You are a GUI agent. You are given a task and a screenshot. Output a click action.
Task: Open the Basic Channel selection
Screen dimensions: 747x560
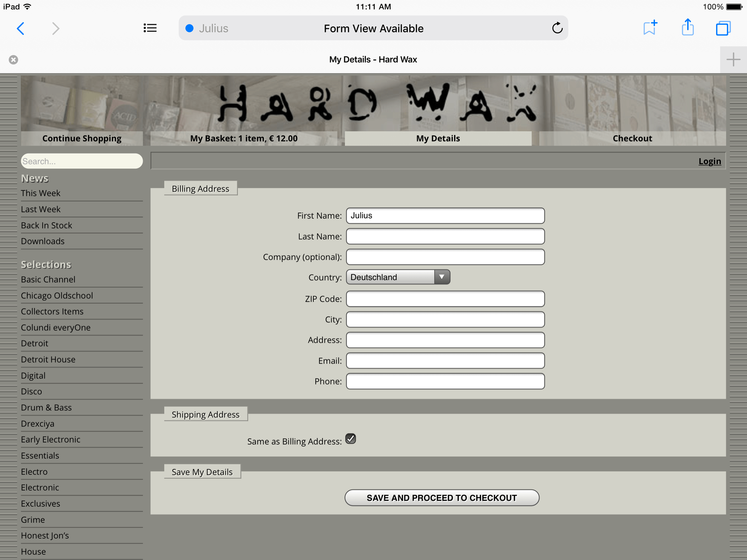pos(48,279)
